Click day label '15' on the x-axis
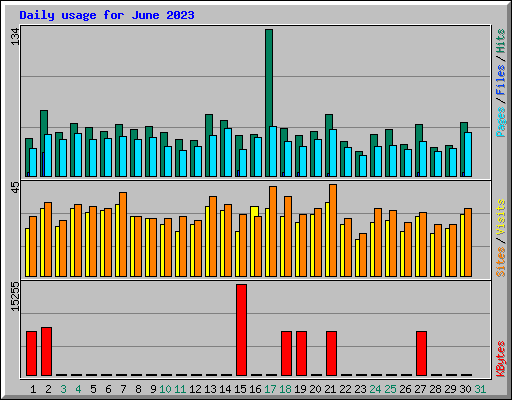This screenshot has height=400, width=512. 240,389
